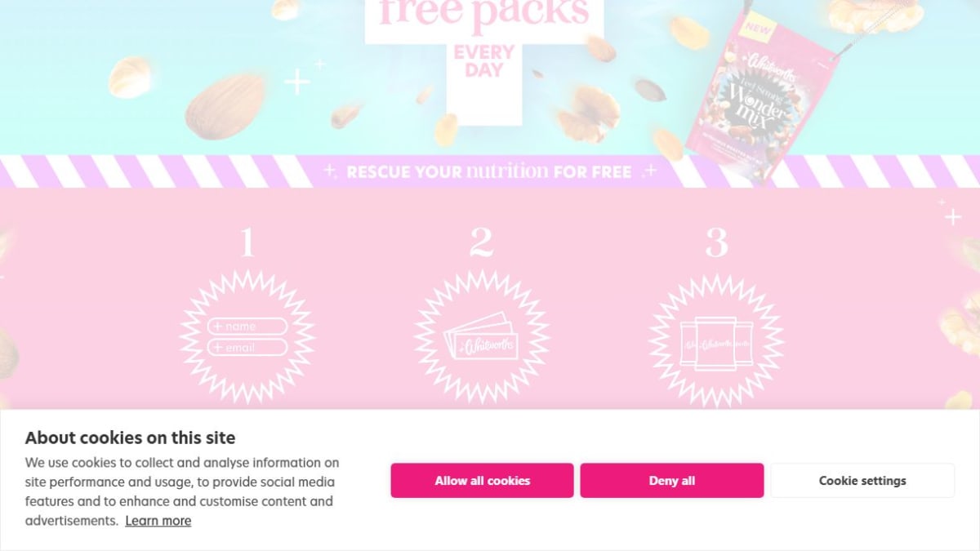Click the name field inside the step 1 badge
This screenshot has width=980, height=551.
pyautogui.click(x=247, y=327)
